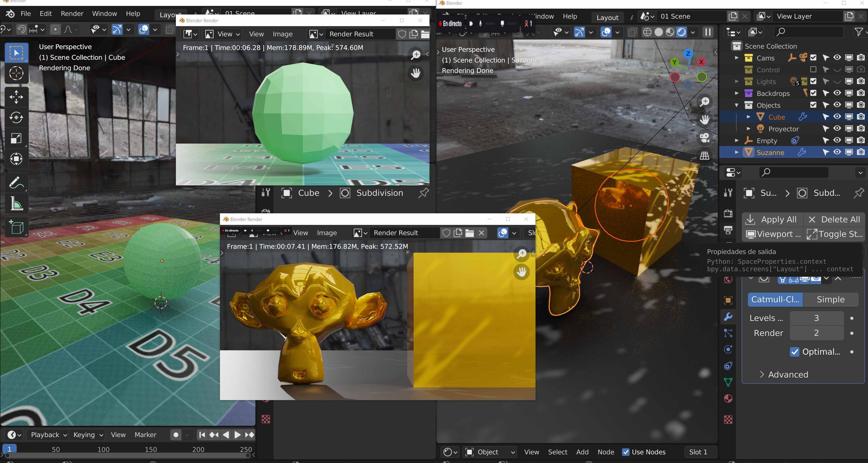Uncheck the Use Nodes checkbox

[626, 452]
